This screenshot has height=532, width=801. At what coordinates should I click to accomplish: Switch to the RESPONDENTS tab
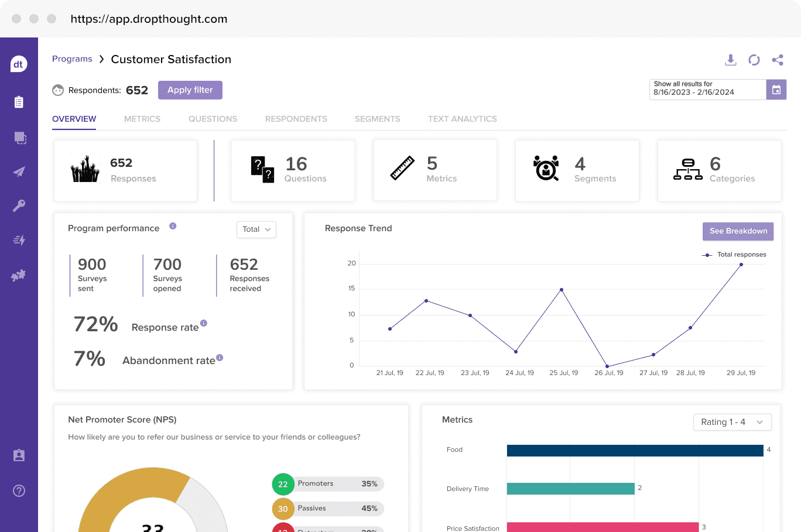[x=296, y=119]
